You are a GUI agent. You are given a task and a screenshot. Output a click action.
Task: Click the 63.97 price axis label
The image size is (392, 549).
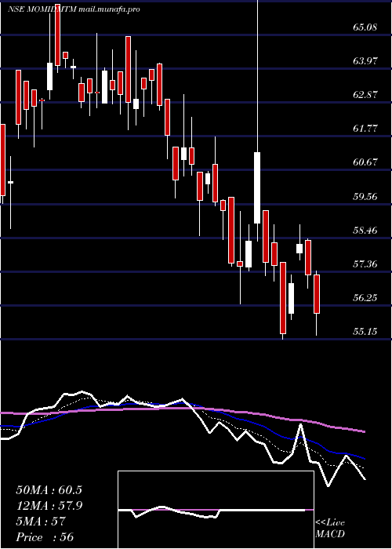365,61
